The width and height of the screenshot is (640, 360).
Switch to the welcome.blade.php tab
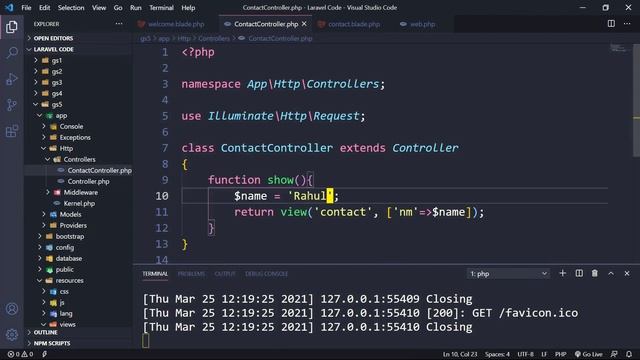[176, 24]
